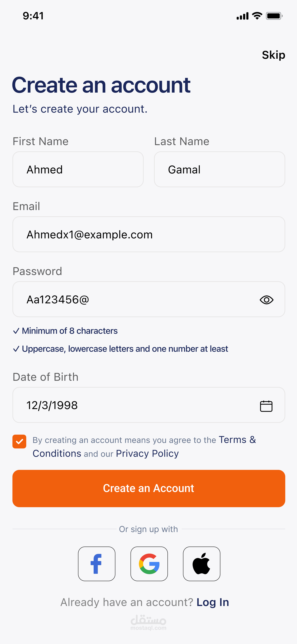Focus the Last Name field with Gamal
The width and height of the screenshot is (297, 644).
(219, 169)
